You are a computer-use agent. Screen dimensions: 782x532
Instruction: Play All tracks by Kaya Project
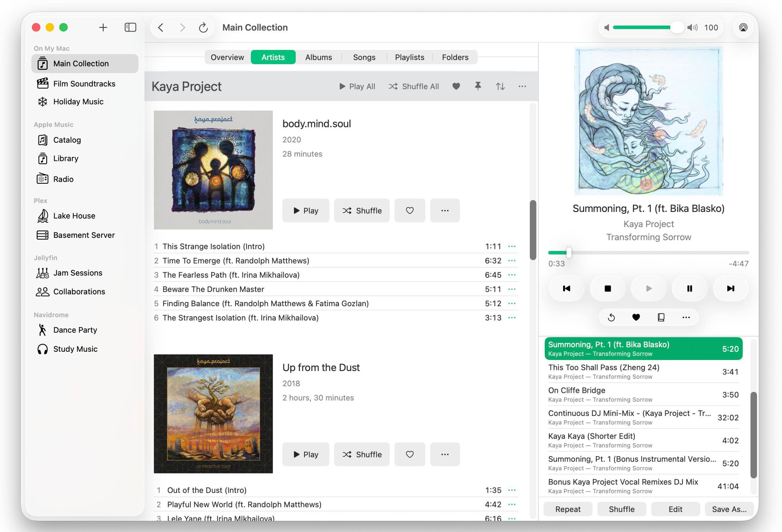coord(358,86)
